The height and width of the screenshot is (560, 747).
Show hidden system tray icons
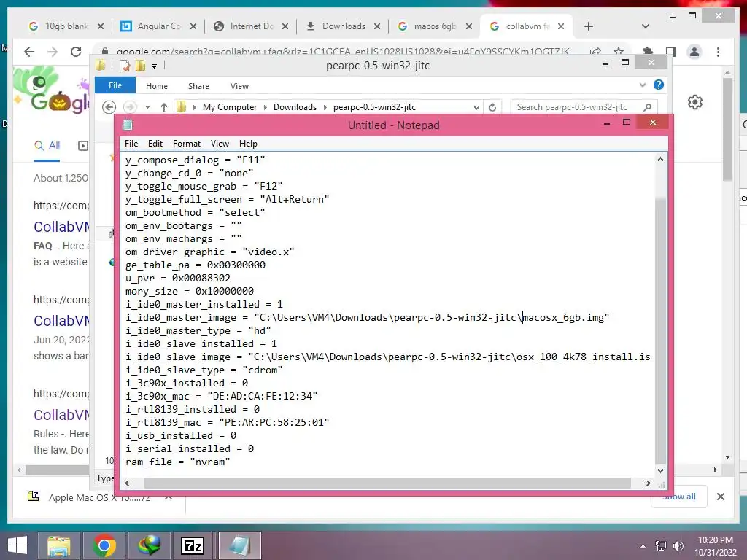643,546
